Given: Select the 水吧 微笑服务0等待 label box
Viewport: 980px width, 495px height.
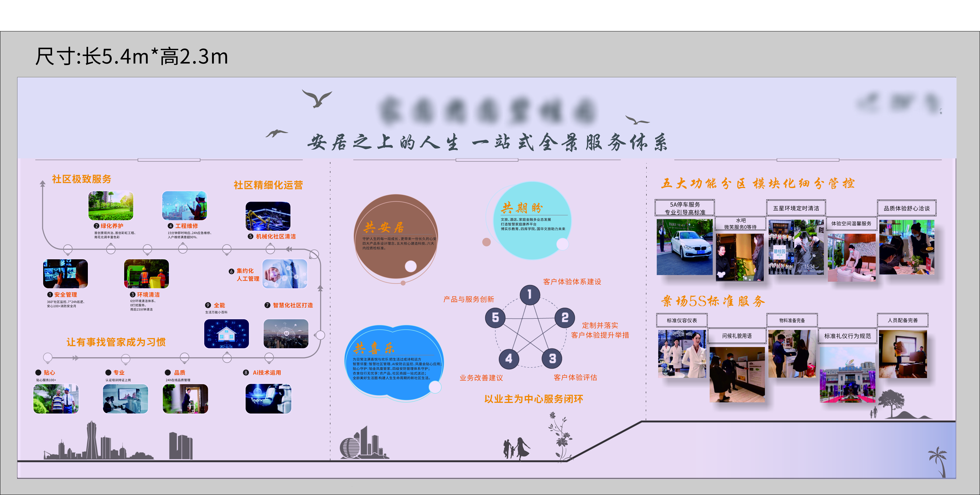Looking at the screenshot, I should click(740, 224).
